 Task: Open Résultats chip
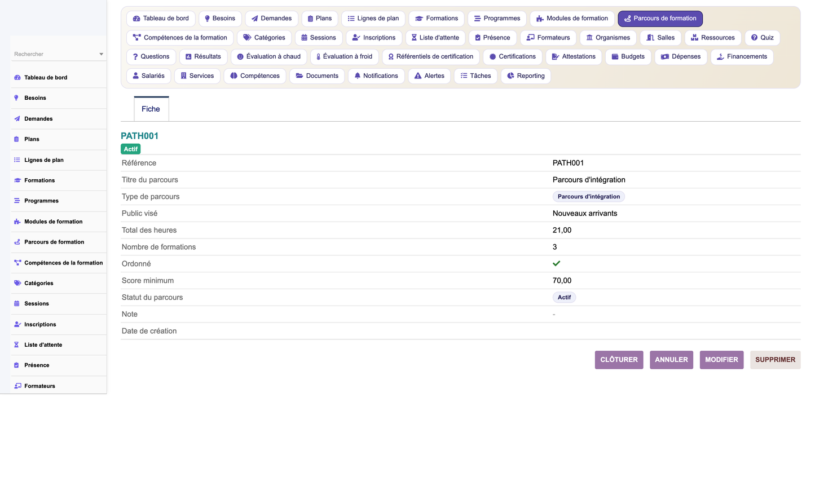click(x=204, y=56)
